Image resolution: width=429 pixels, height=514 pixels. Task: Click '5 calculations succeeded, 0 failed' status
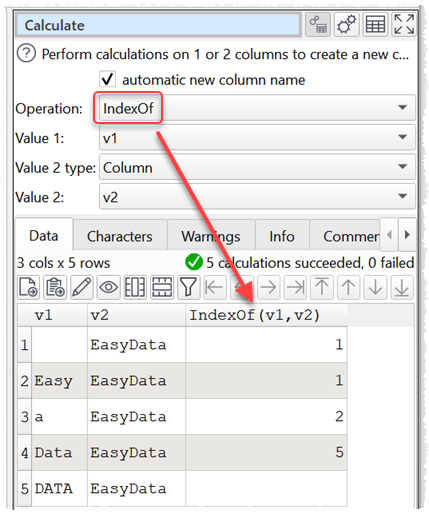pos(310,263)
